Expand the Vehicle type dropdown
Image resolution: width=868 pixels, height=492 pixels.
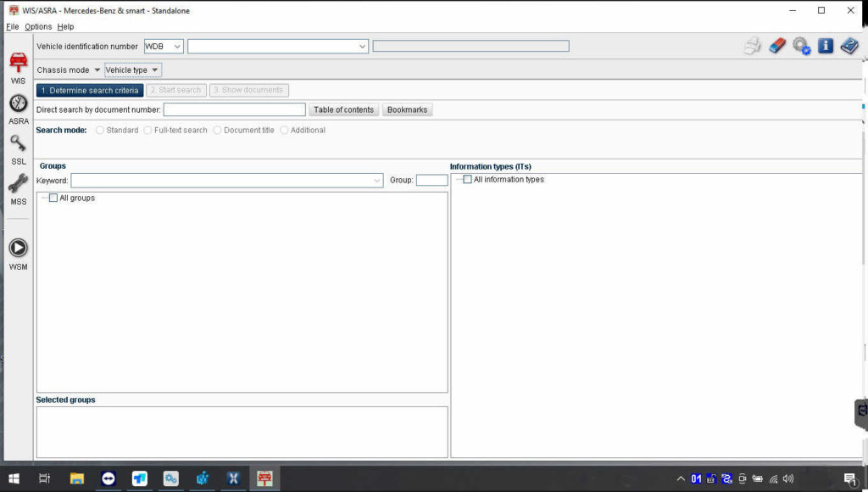(x=132, y=70)
